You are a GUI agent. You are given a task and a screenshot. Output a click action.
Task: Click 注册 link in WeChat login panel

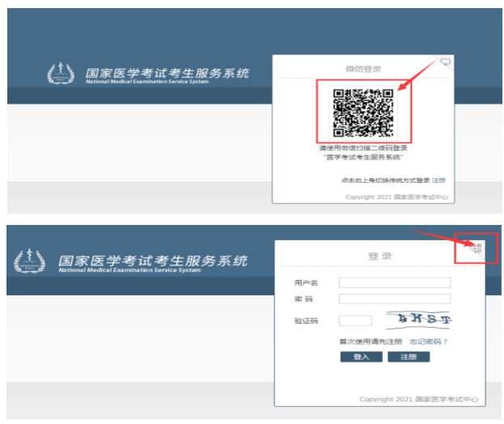click(438, 180)
